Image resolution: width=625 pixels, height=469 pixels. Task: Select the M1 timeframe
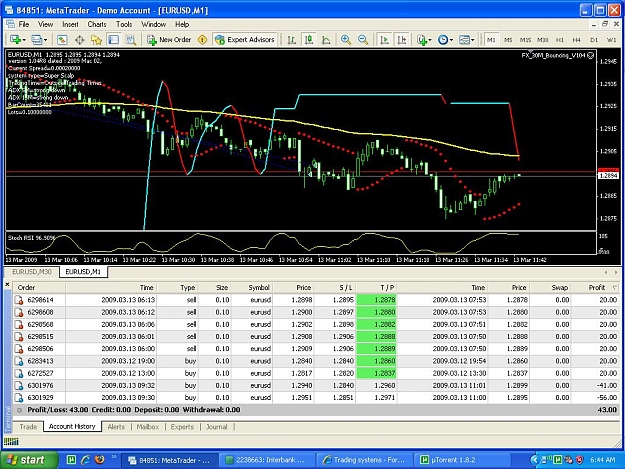[x=491, y=40]
